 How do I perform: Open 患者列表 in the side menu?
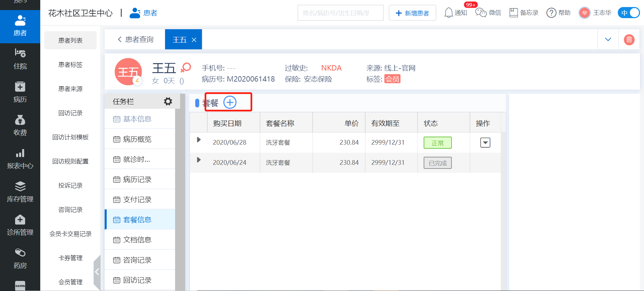(x=70, y=40)
